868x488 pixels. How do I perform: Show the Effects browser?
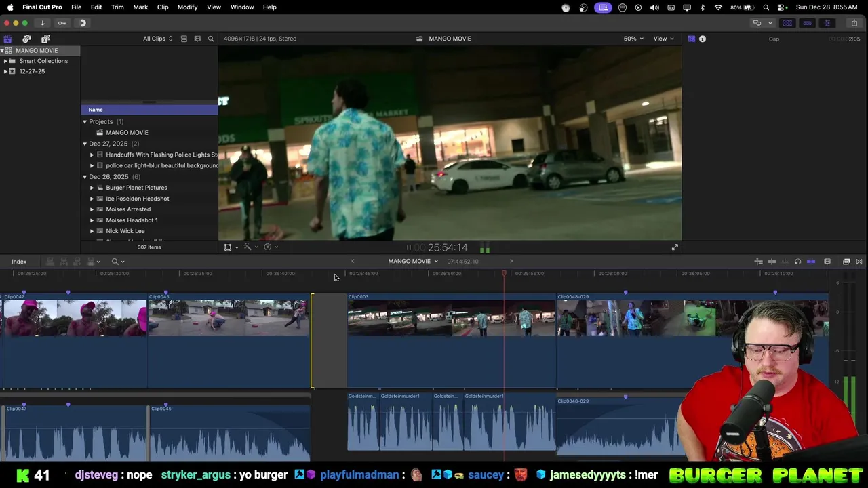coord(846,262)
